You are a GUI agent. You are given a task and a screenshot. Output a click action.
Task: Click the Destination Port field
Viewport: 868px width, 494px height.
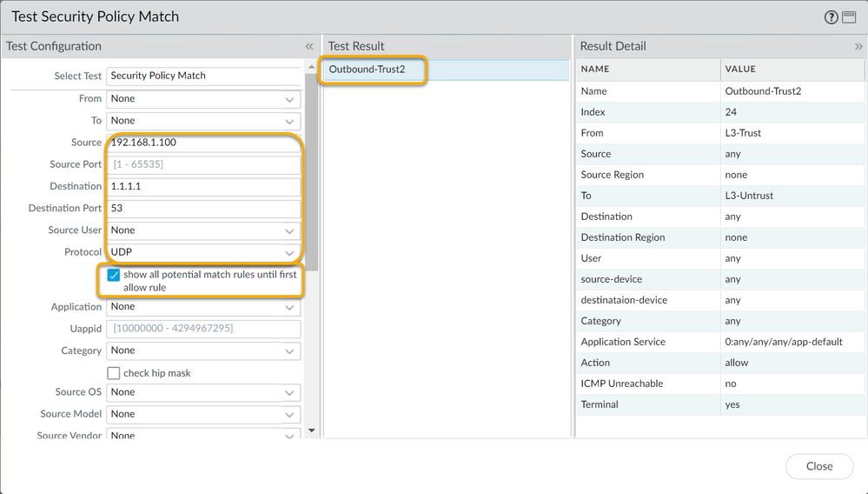pos(203,209)
